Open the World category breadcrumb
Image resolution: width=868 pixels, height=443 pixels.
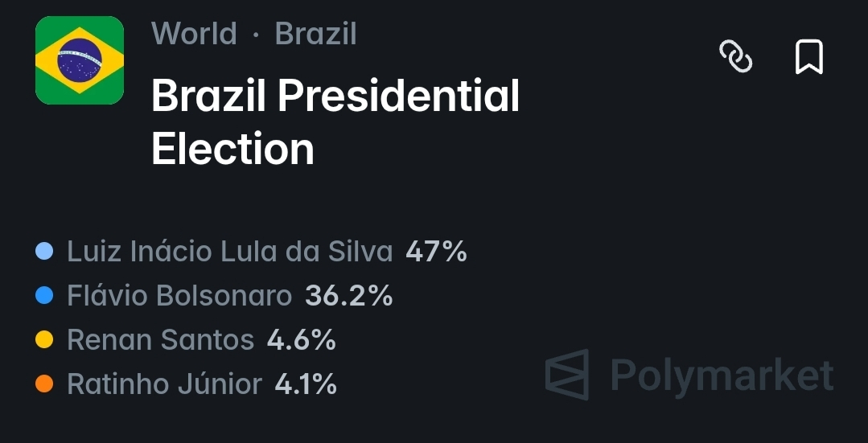pyautogui.click(x=194, y=34)
